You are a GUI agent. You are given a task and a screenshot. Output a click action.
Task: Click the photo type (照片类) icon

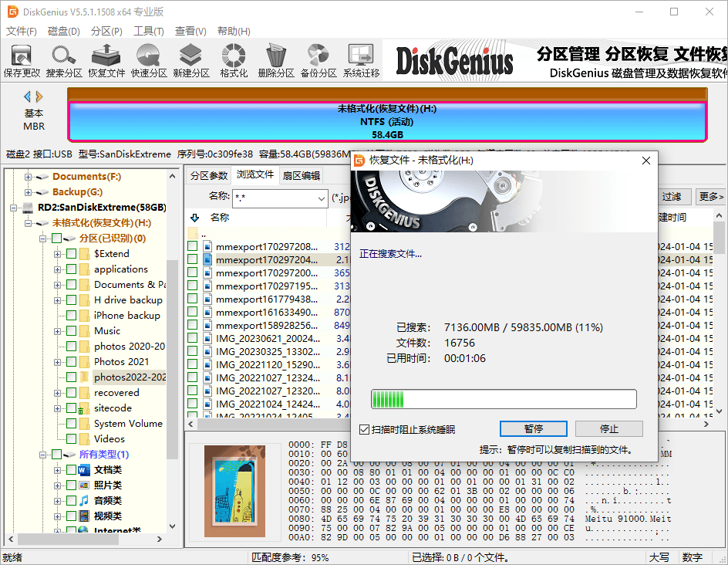pyautogui.click(x=84, y=485)
